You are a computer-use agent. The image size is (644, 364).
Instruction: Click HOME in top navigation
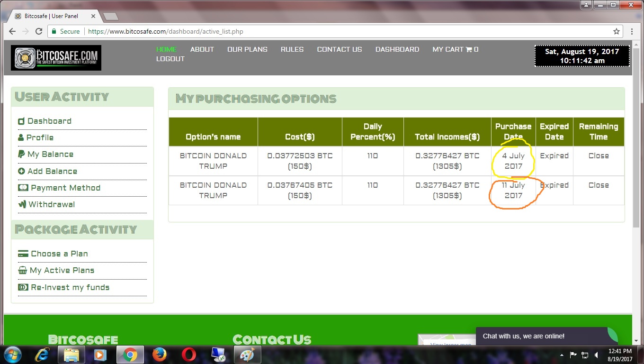[x=167, y=49]
